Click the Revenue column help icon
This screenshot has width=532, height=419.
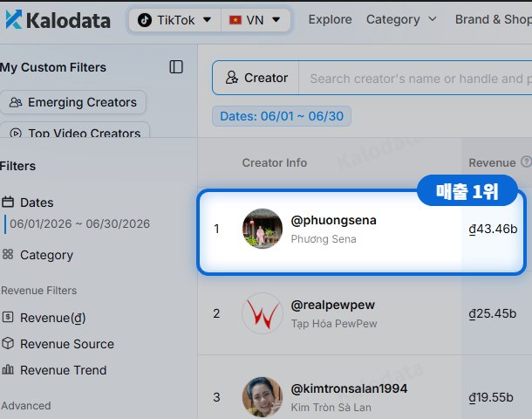tap(526, 162)
